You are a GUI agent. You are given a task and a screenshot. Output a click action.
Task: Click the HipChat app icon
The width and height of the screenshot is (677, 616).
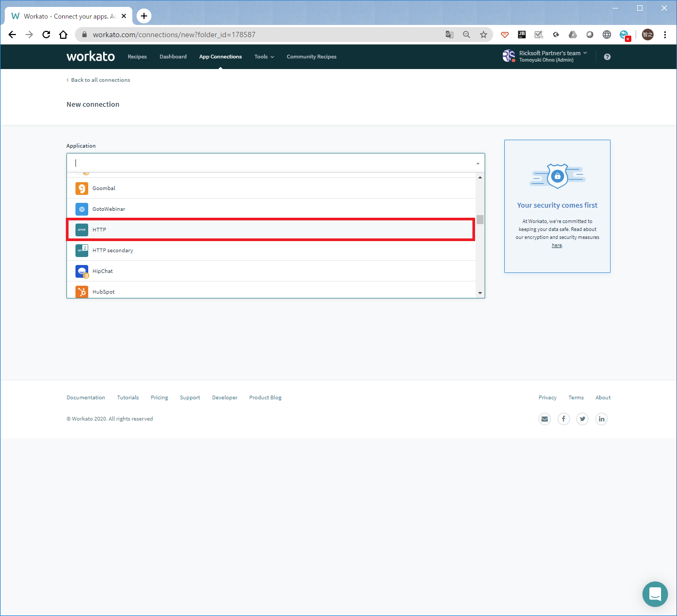click(x=82, y=271)
